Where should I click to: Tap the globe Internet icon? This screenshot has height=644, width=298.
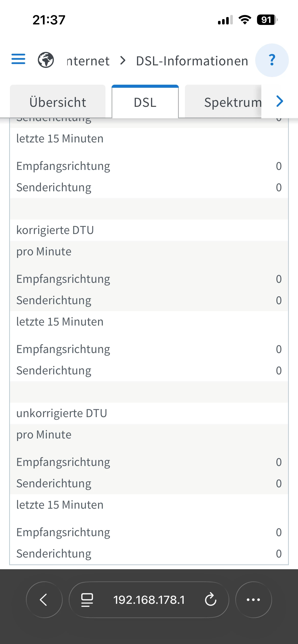point(46,60)
